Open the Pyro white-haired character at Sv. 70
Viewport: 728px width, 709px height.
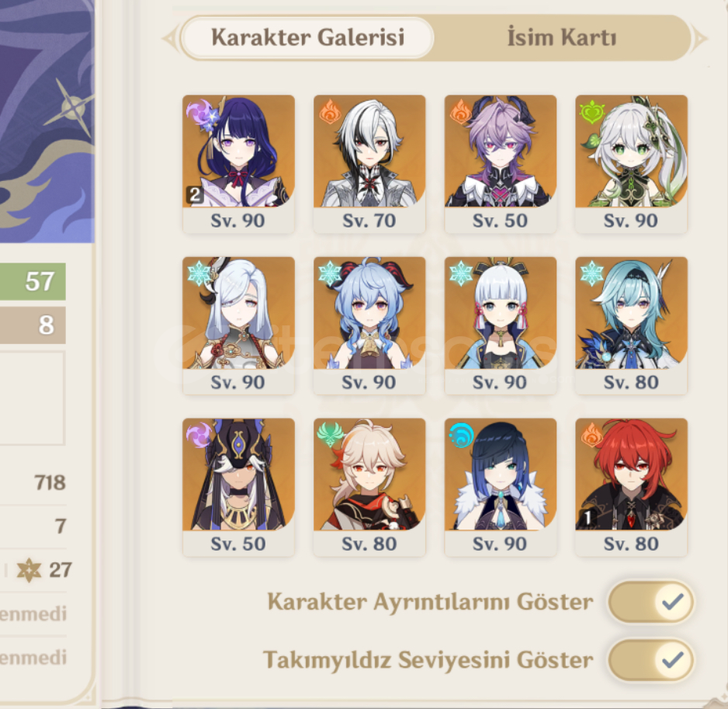pyautogui.click(x=369, y=164)
